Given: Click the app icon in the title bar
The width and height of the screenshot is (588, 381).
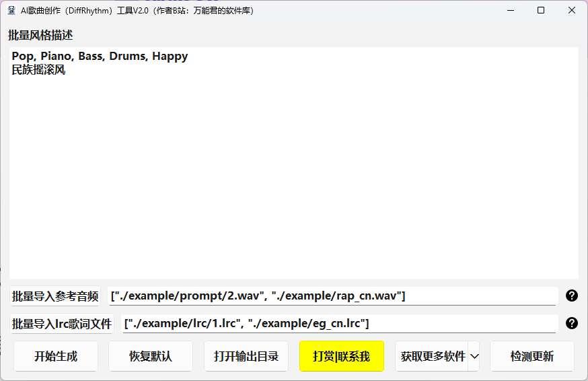Looking at the screenshot, I should (11, 11).
